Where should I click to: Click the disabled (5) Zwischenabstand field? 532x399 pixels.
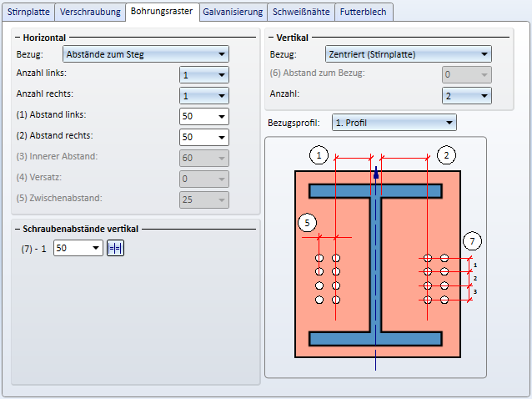204,199
